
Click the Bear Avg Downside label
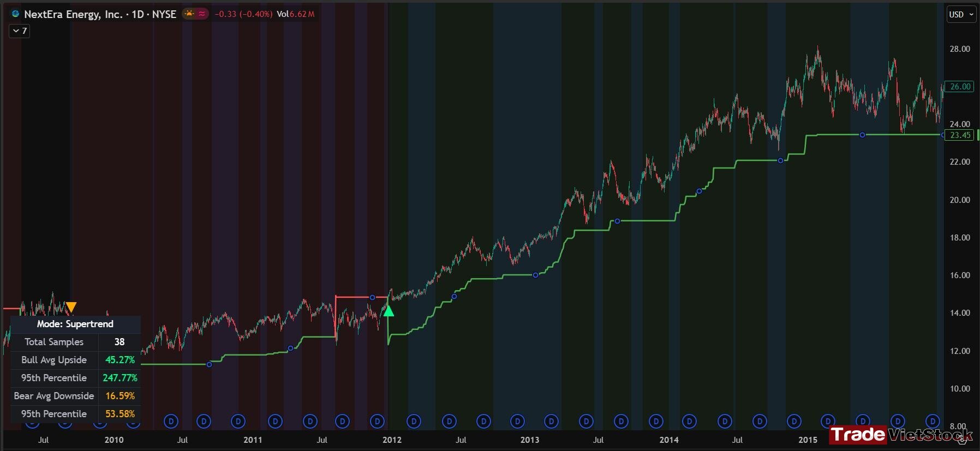[54, 396]
